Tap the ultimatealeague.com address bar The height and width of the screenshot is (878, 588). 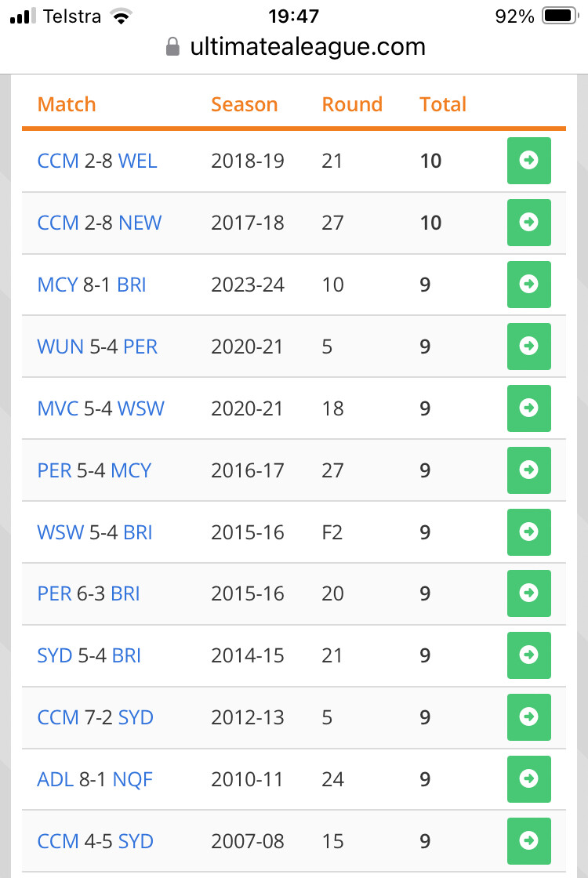(x=307, y=47)
